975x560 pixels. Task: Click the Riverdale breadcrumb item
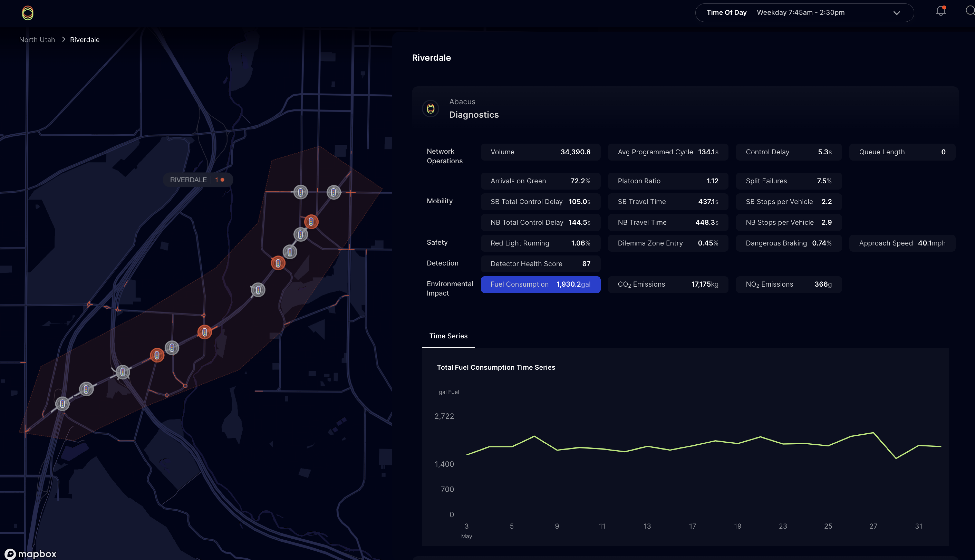85,40
